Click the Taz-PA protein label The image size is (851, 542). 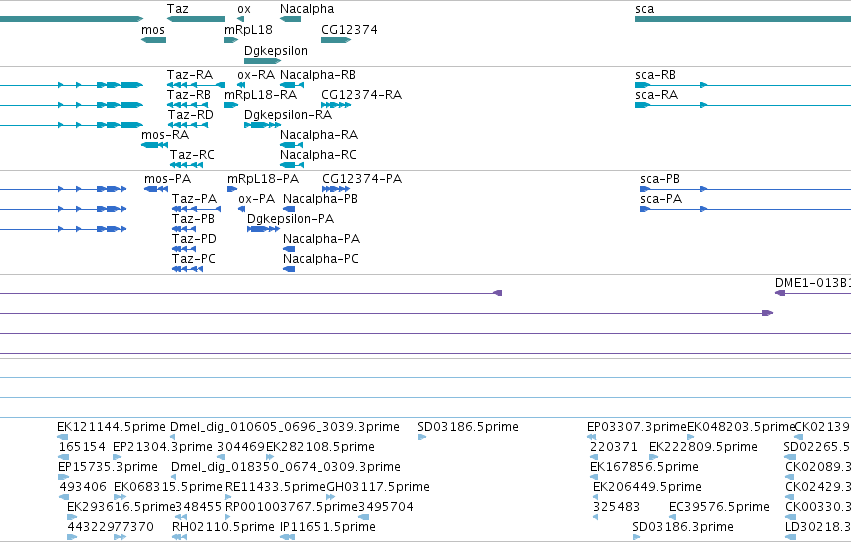pos(194,199)
